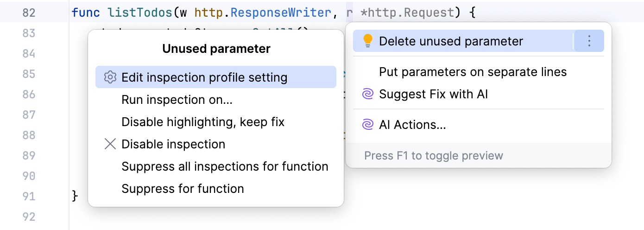Click line number 91 in the gutter
The image size is (644, 230).
(x=29, y=196)
